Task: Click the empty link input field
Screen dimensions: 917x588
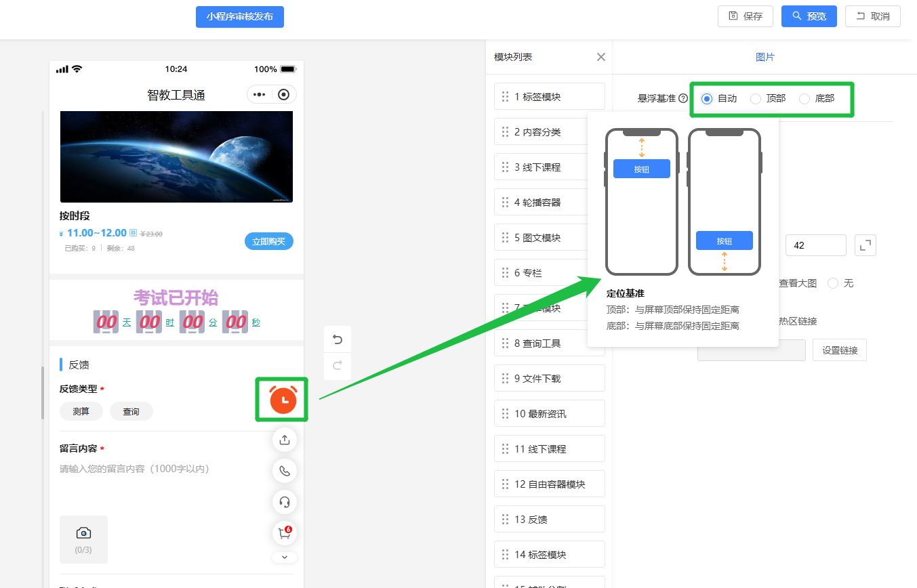Action: (x=752, y=350)
